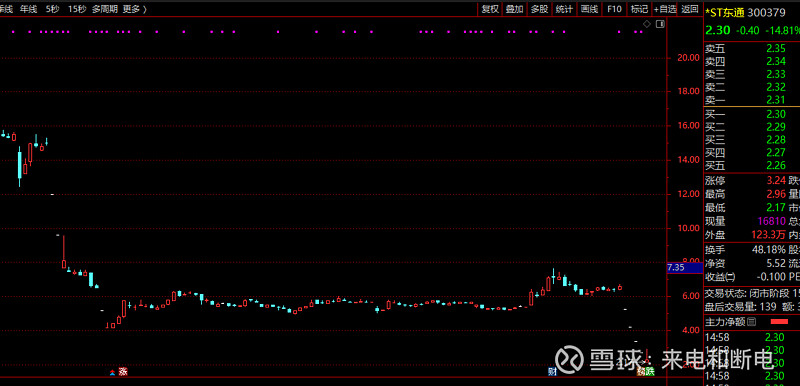Click the price change -0.40
The height and width of the screenshot is (386, 800).
(747, 30)
